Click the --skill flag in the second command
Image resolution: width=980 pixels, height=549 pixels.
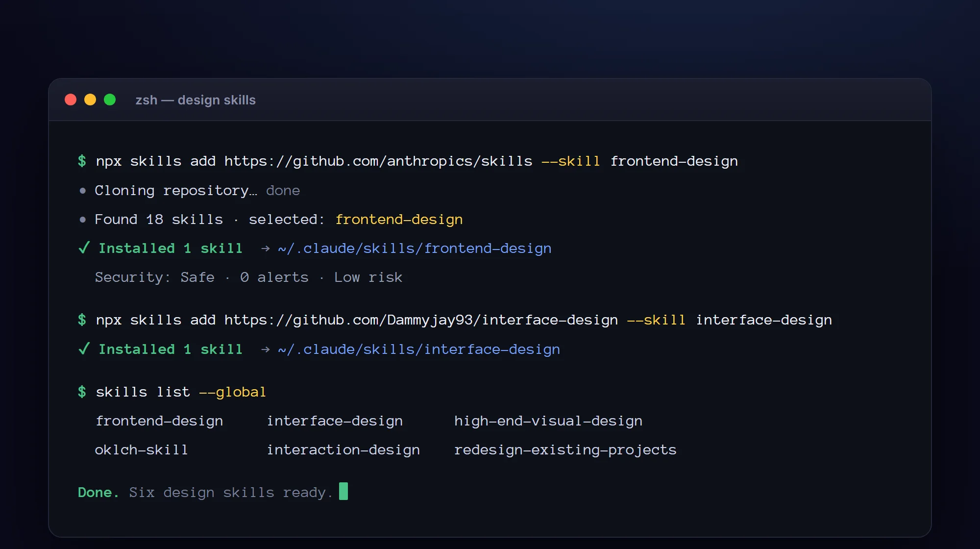pyautogui.click(x=656, y=320)
